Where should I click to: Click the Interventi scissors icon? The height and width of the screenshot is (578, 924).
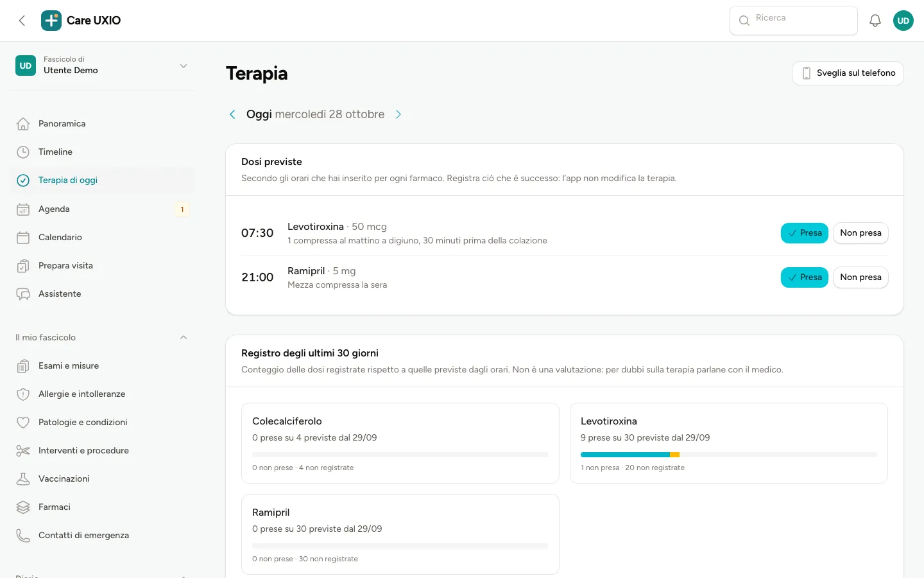coord(23,451)
